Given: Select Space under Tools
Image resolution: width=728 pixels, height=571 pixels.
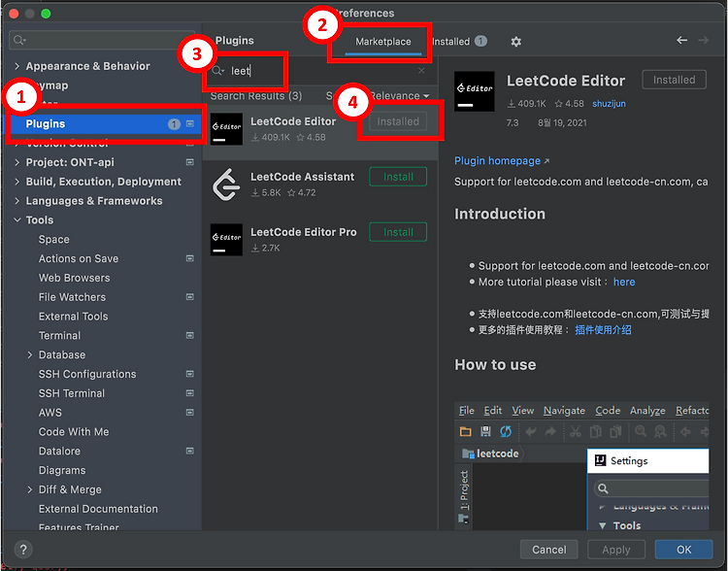Looking at the screenshot, I should pyautogui.click(x=53, y=239).
